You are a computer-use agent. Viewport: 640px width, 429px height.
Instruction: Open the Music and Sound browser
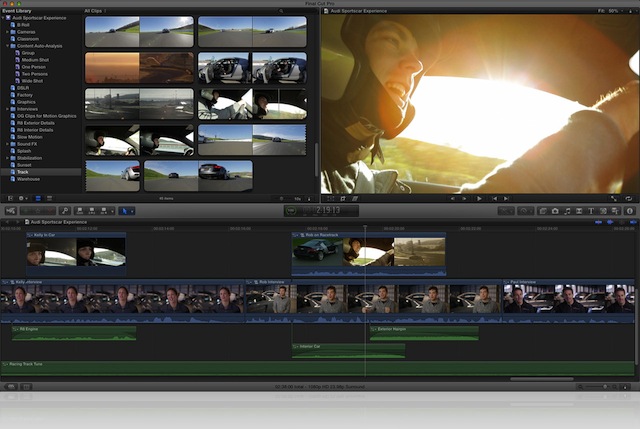click(567, 211)
